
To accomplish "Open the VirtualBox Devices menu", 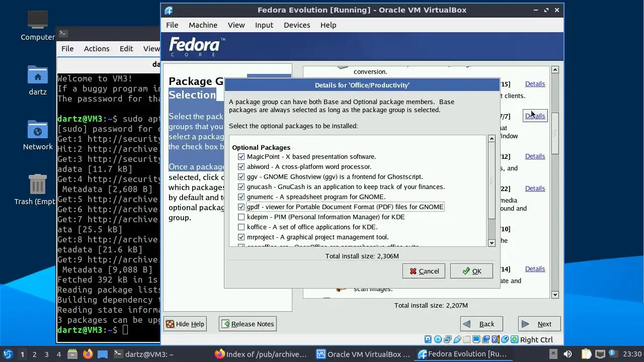I will (297, 25).
